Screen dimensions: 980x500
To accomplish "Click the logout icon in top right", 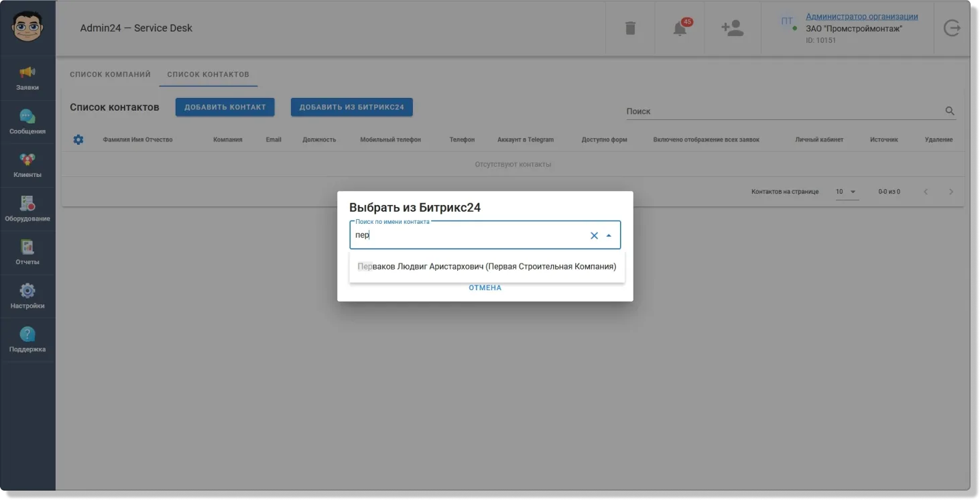I will 952,28.
